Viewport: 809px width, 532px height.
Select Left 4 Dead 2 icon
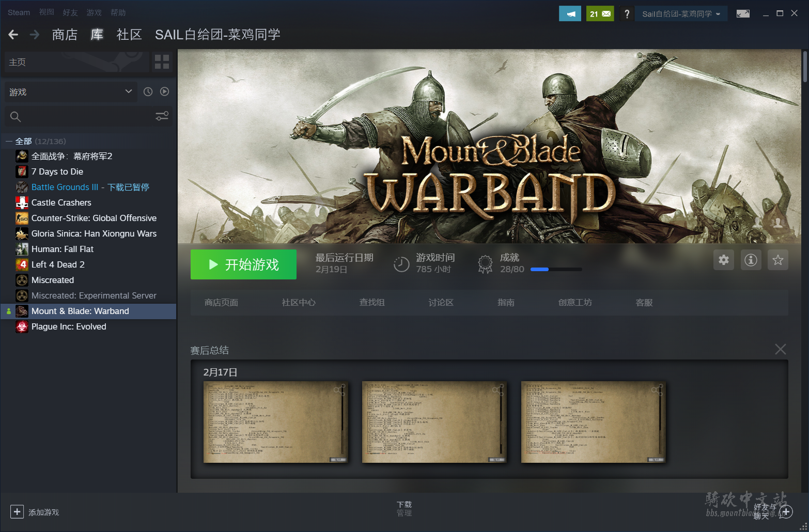tap(22, 264)
